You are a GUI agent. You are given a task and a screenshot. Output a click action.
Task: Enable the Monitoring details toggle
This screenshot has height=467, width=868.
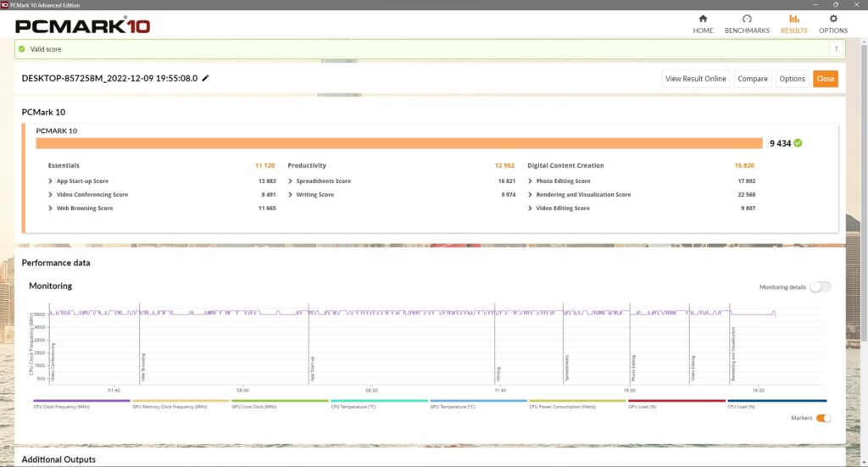(x=819, y=287)
